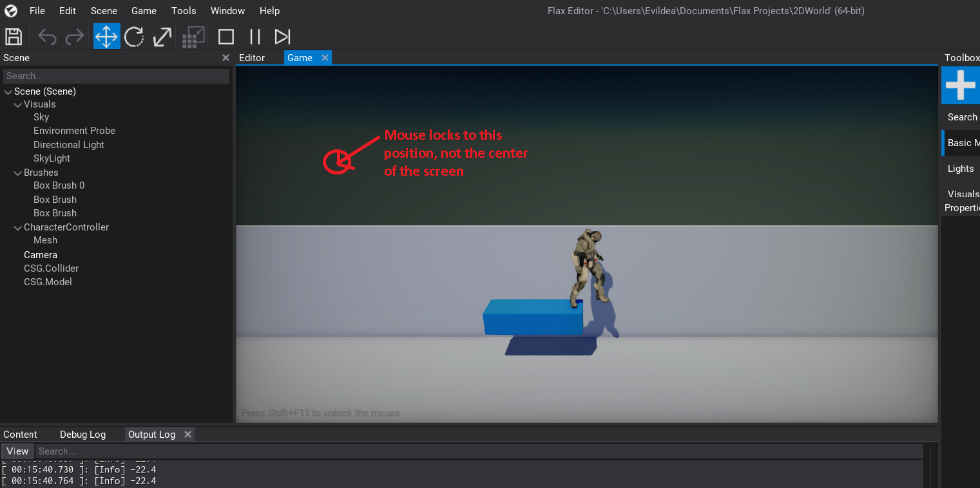This screenshot has height=488, width=980.
Task: Collapse the Visuals group in Scene tree
Action: (18, 104)
